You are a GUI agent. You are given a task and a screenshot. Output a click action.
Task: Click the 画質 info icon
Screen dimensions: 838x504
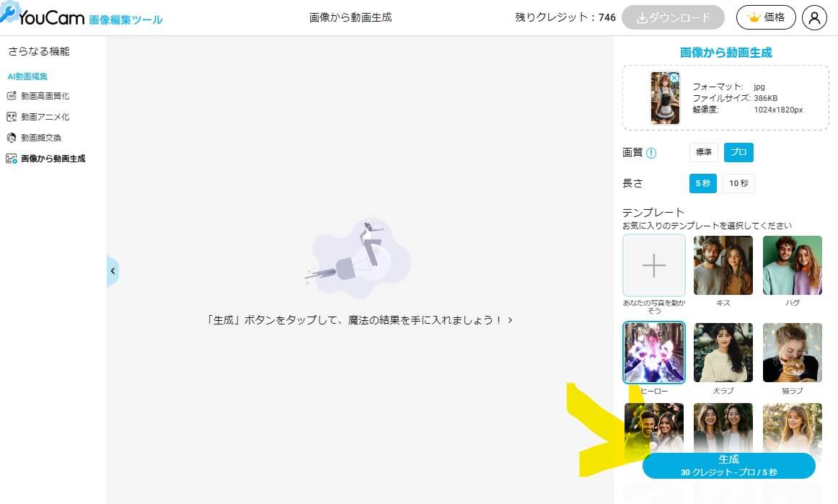(651, 153)
